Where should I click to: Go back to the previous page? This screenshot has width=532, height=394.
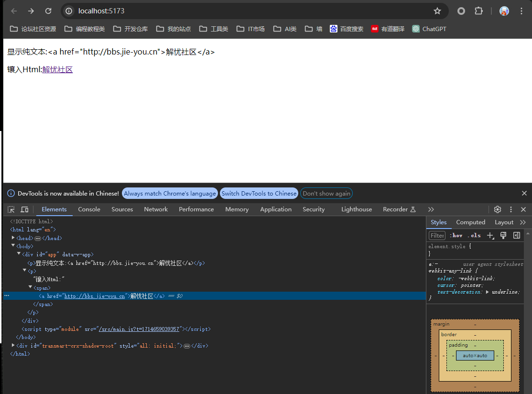pos(14,11)
